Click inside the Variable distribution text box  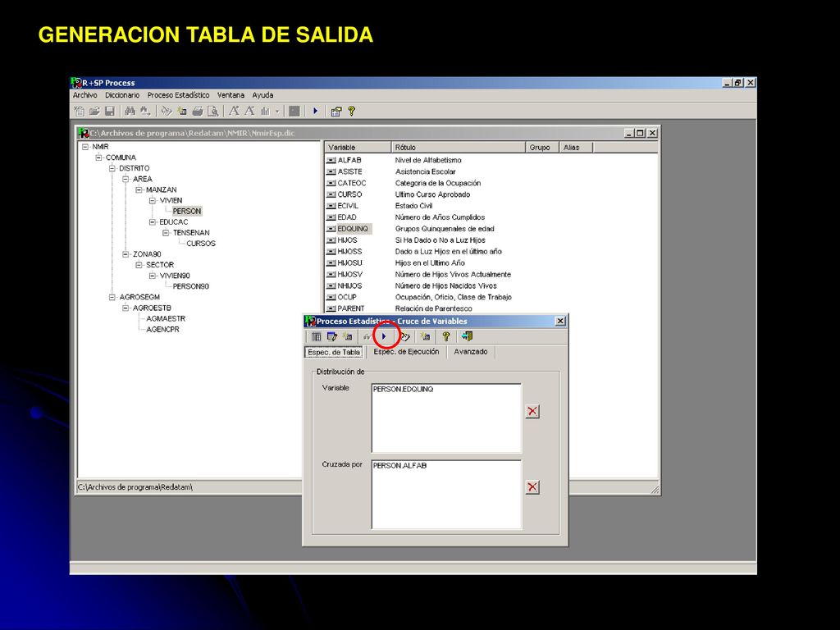click(x=446, y=418)
